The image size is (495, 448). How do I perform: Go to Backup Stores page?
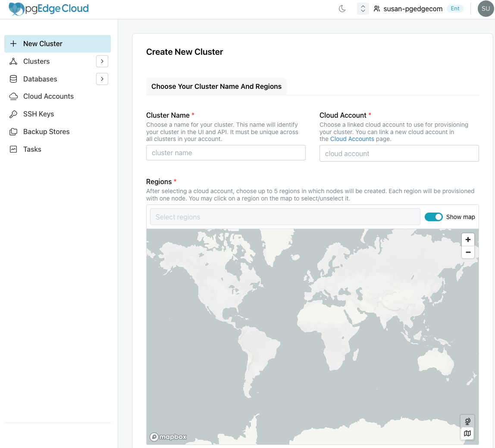(46, 132)
